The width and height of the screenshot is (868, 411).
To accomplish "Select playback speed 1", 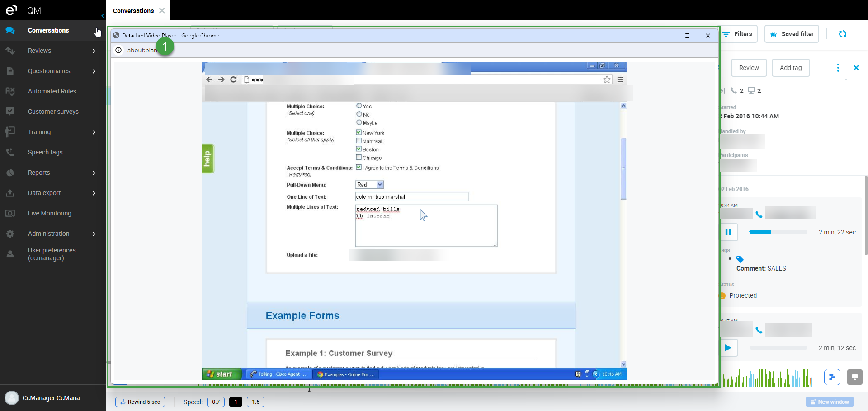I will click(x=236, y=402).
